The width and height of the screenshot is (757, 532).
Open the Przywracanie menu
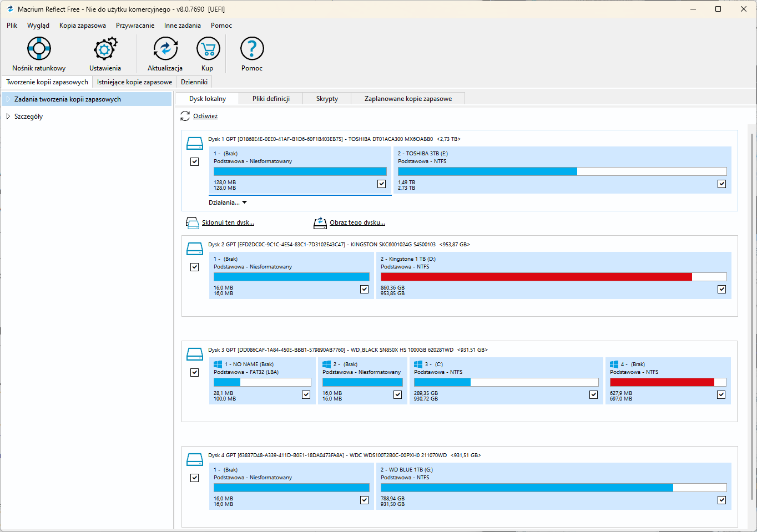[135, 26]
